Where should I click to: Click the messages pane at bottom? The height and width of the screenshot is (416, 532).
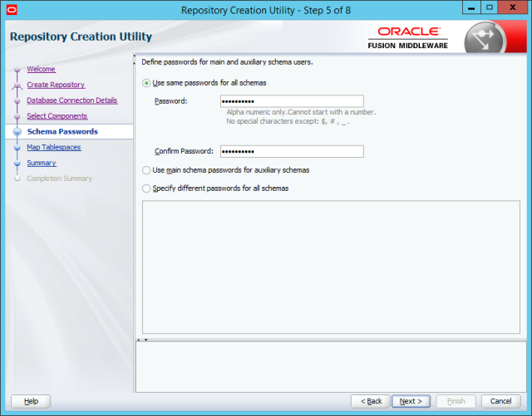click(x=331, y=367)
